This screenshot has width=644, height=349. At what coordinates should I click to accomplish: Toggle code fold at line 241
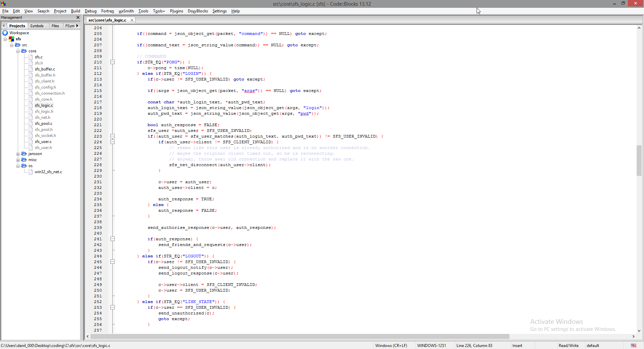[113, 239]
